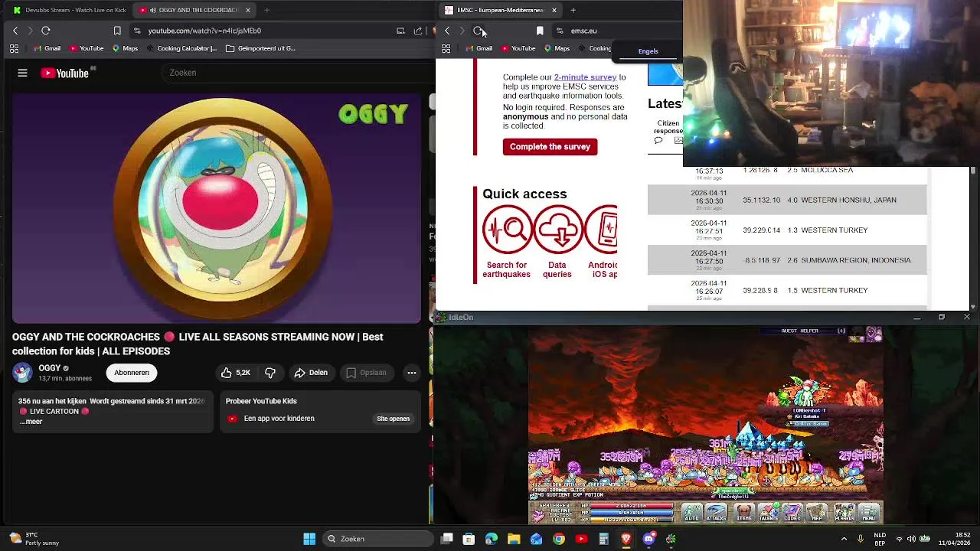Open new tab in left browser
Image resolution: width=980 pixels, height=551 pixels.
click(x=266, y=10)
